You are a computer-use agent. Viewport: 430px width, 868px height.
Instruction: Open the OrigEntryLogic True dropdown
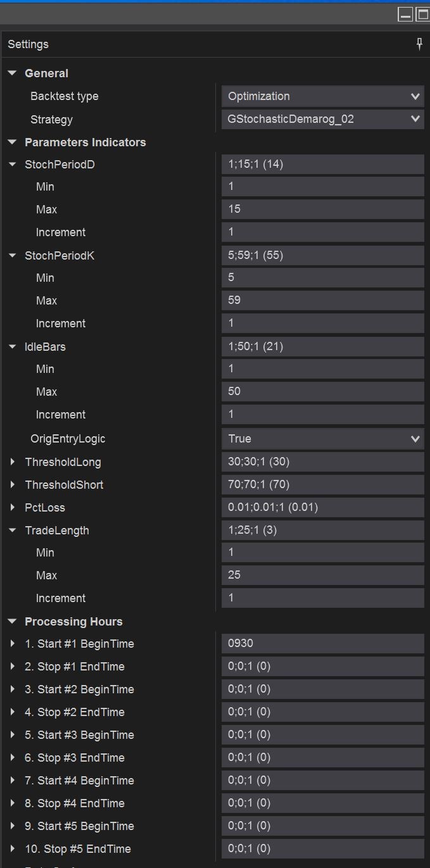coord(322,439)
